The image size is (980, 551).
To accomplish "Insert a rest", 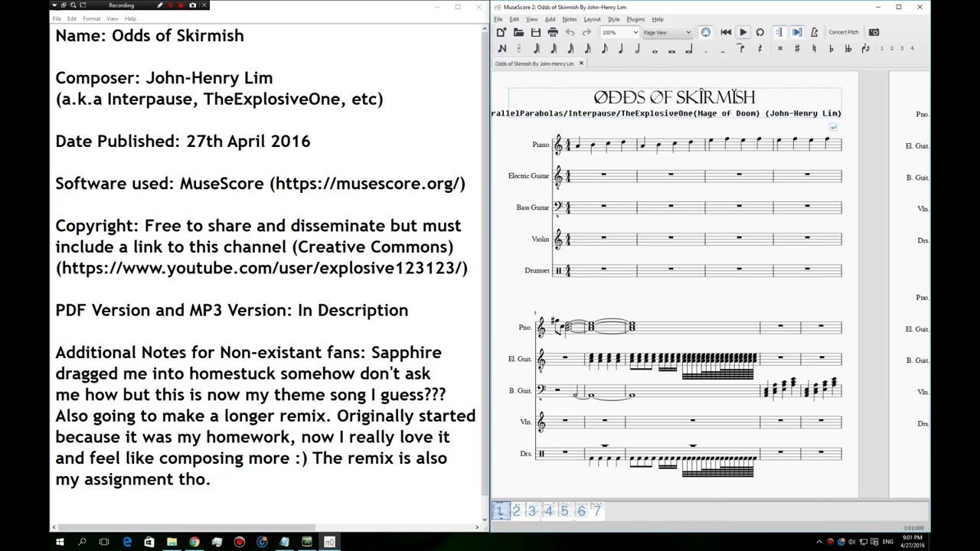I will click(759, 48).
